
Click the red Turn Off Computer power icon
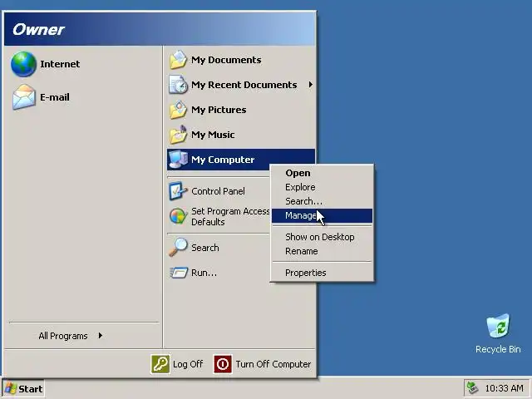[223, 364]
